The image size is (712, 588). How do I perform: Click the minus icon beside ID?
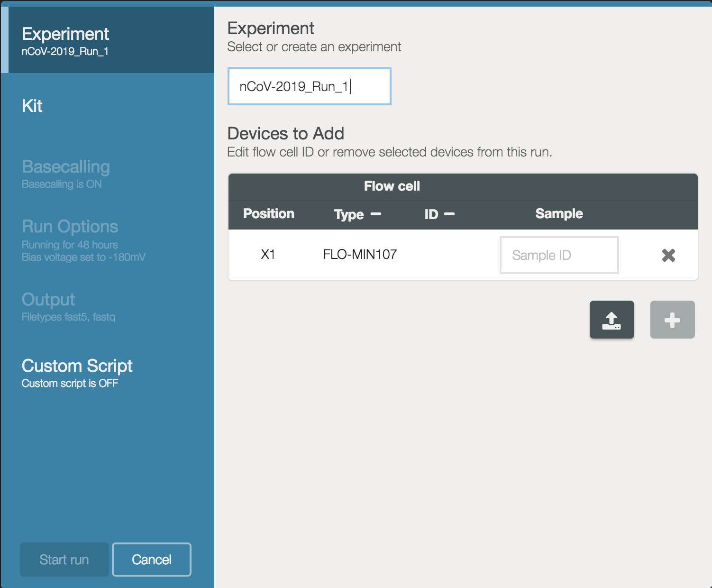tap(449, 214)
